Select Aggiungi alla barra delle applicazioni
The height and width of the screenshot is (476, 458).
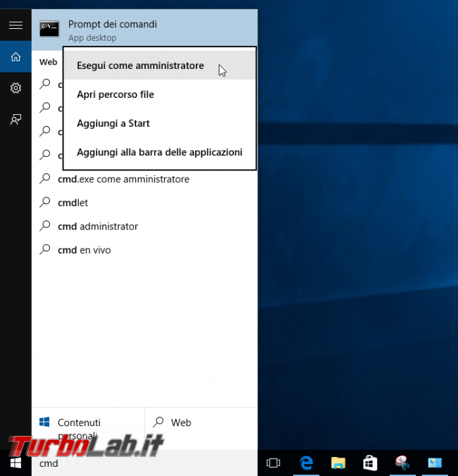[x=159, y=152]
